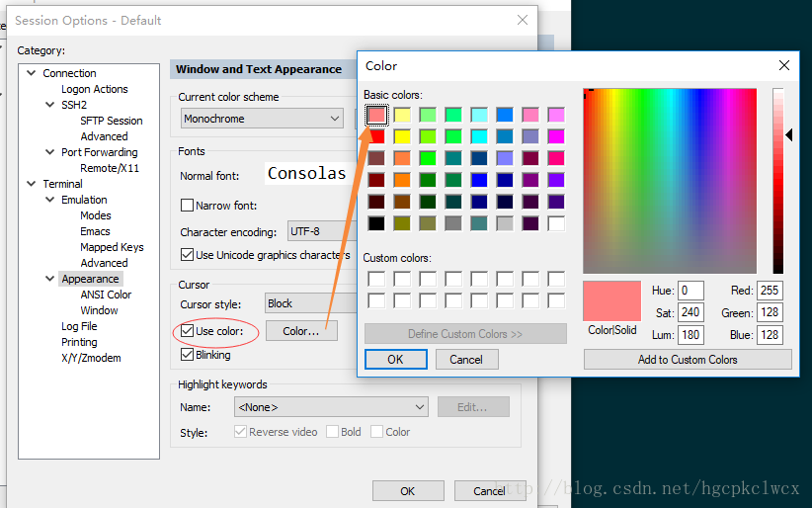Pick the white basic color swatch
Viewport: 812px width, 508px height.
556,223
